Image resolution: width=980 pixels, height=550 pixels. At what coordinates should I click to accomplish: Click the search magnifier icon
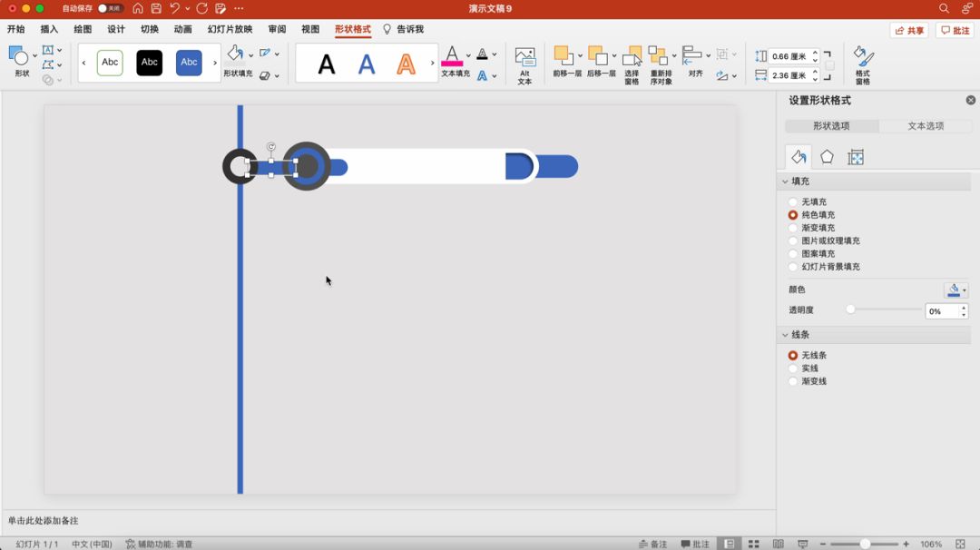click(x=944, y=8)
